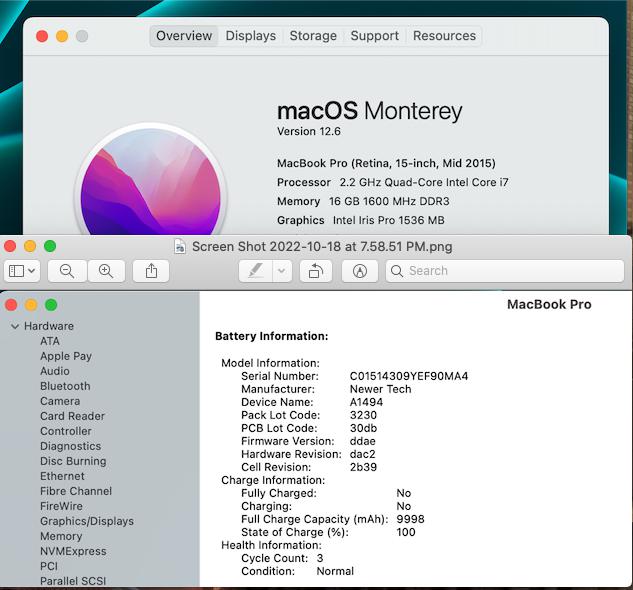Close the About This Mac window
The image size is (633, 590).
[42, 36]
